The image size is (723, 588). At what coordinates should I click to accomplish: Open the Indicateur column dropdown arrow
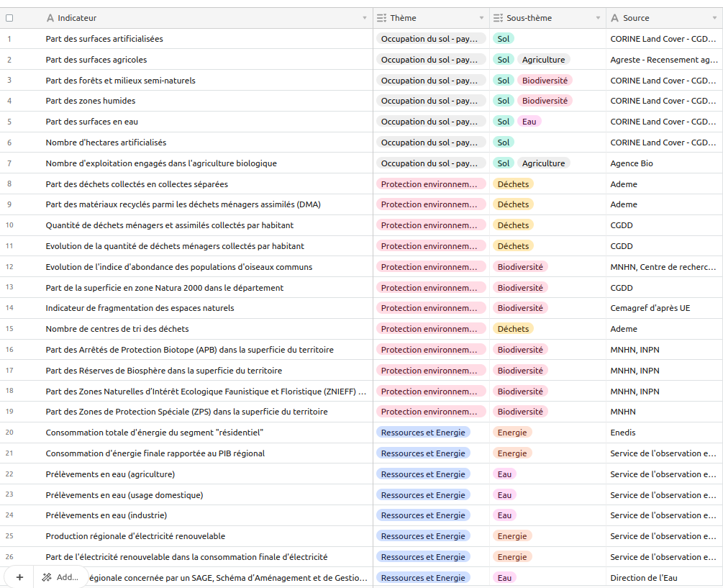pyautogui.click(x=365, y=18)
